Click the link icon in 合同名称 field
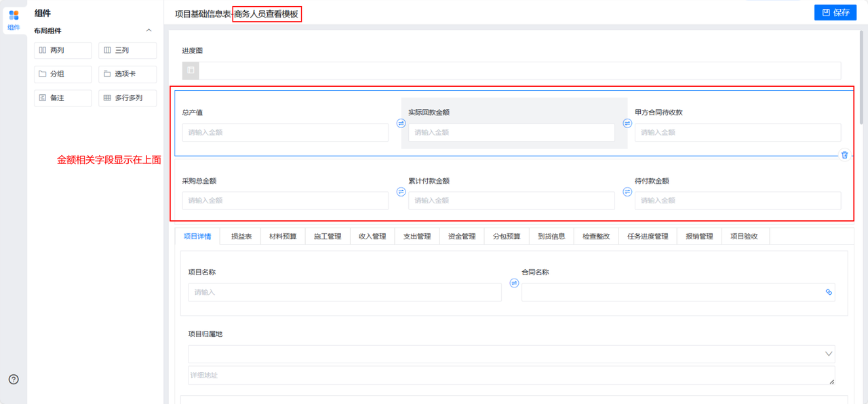 [828, 292]
